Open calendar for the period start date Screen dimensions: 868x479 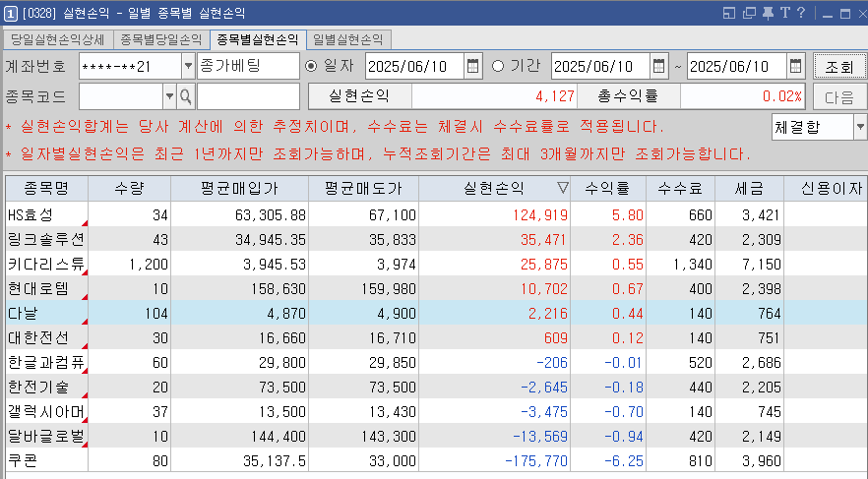[x=658, y=66]
